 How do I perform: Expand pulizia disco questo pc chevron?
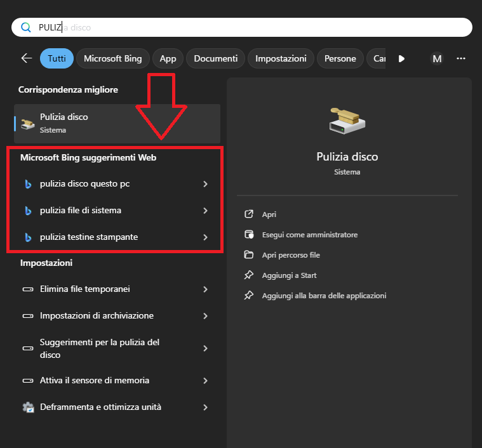[205, 184]
